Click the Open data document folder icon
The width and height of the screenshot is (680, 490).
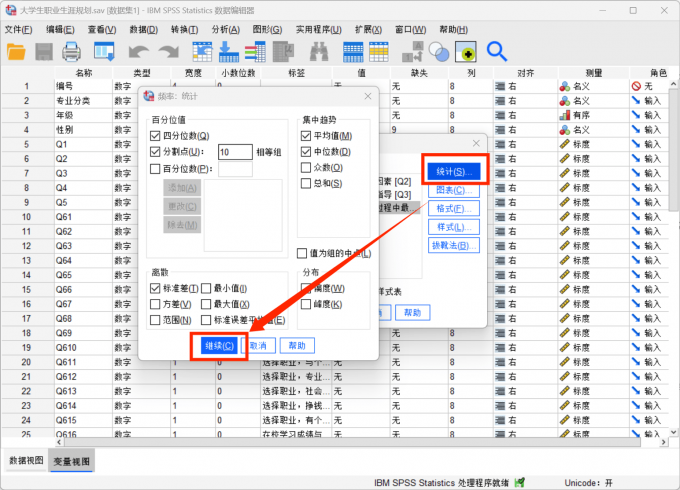17,50
